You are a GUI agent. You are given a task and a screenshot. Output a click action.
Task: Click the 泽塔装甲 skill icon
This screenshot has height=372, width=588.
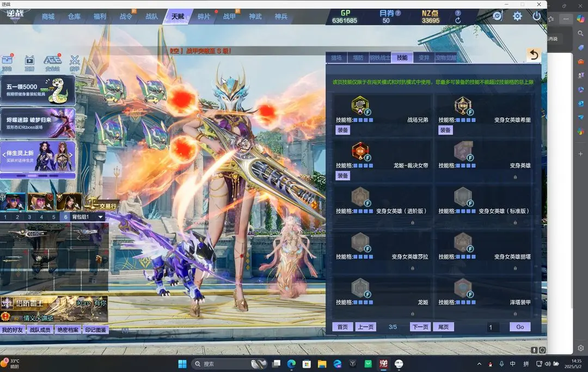coord(463,288)
